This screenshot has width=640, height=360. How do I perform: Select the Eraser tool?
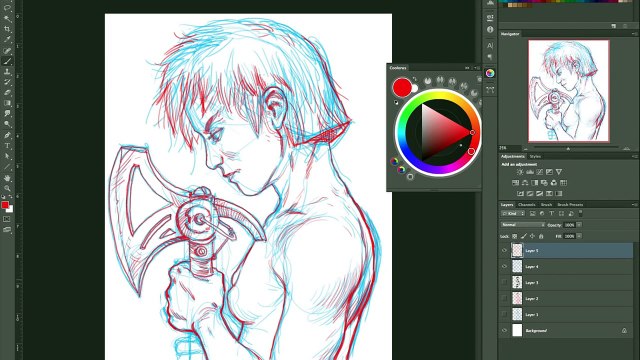[7, 93]
